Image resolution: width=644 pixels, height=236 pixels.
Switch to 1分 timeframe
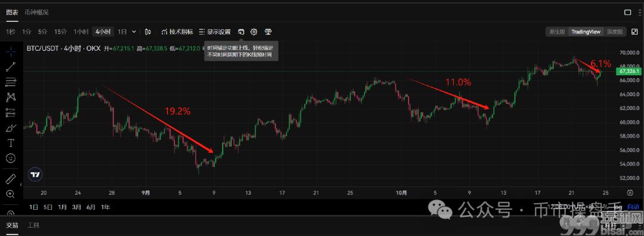[x=27, y=32]
